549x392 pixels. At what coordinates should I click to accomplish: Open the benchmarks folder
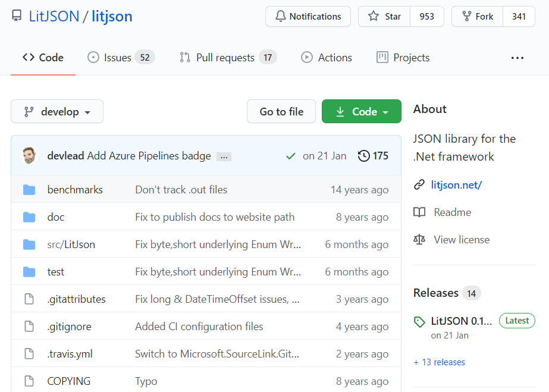coord(75,189)
